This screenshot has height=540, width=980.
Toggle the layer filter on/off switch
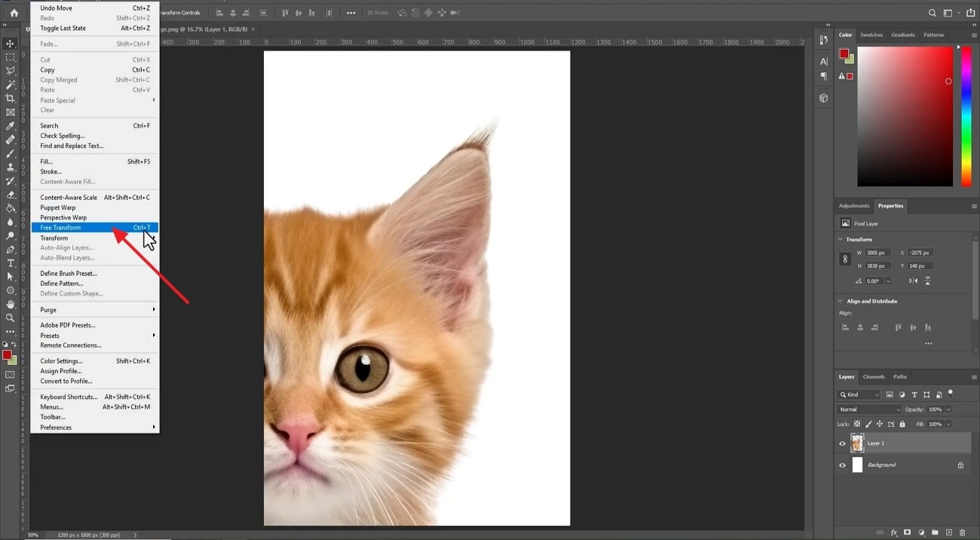(x=951, y=393)
